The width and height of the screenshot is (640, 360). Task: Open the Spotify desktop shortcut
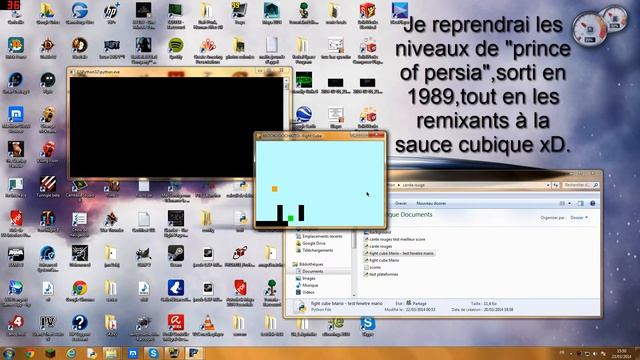click(x=176, y=46)
